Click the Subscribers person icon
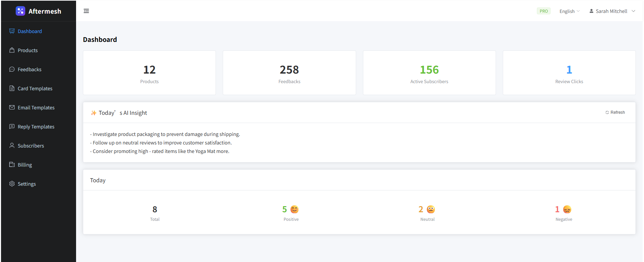The width and height of the screenshot is (644, 262). click(x=12, y=145)
